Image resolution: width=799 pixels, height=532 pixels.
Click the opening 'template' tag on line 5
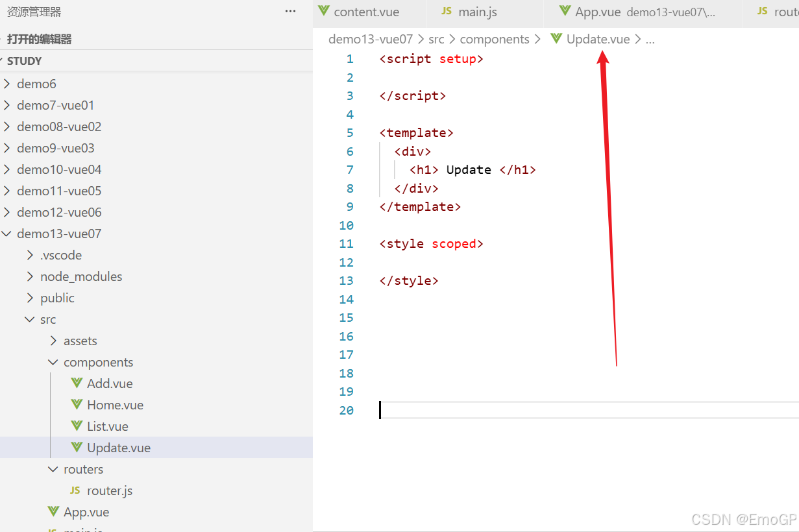click(x=417, y=133)
